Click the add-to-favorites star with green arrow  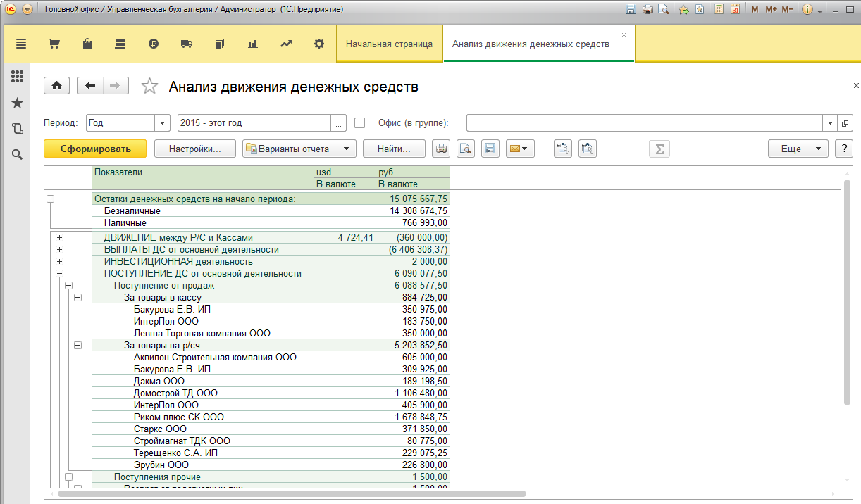pos(683,10)
